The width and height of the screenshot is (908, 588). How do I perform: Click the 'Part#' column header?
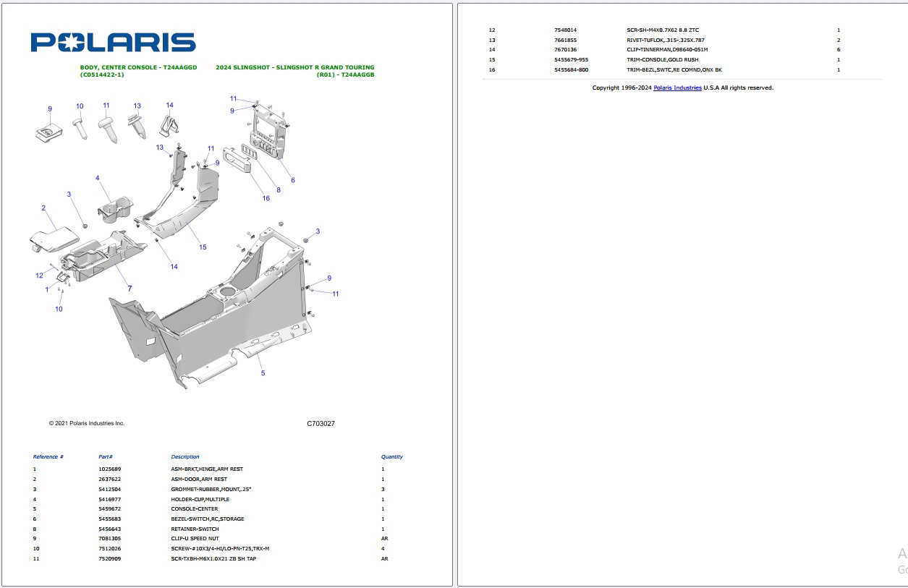[x=106, y=457]
